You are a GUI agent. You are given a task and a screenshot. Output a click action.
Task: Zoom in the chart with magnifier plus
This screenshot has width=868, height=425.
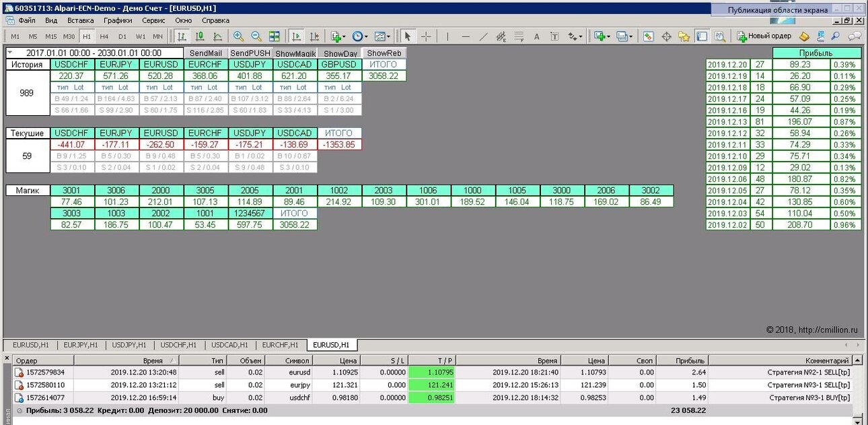click(x=238, y=36)
